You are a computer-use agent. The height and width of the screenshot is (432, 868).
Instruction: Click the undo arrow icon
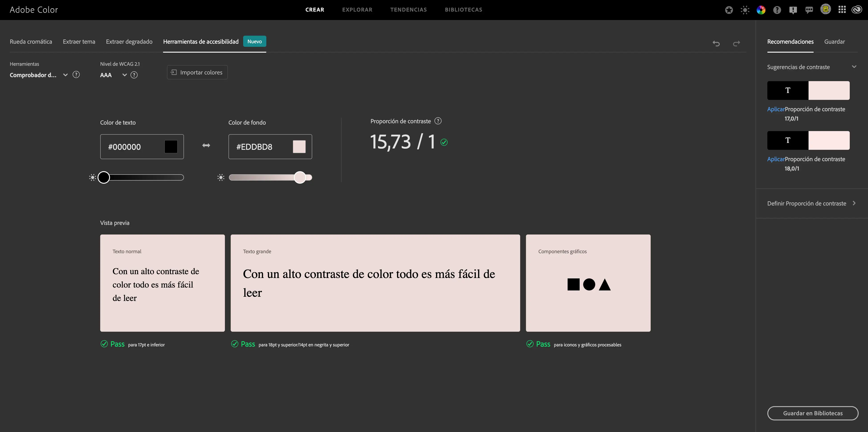716,43
